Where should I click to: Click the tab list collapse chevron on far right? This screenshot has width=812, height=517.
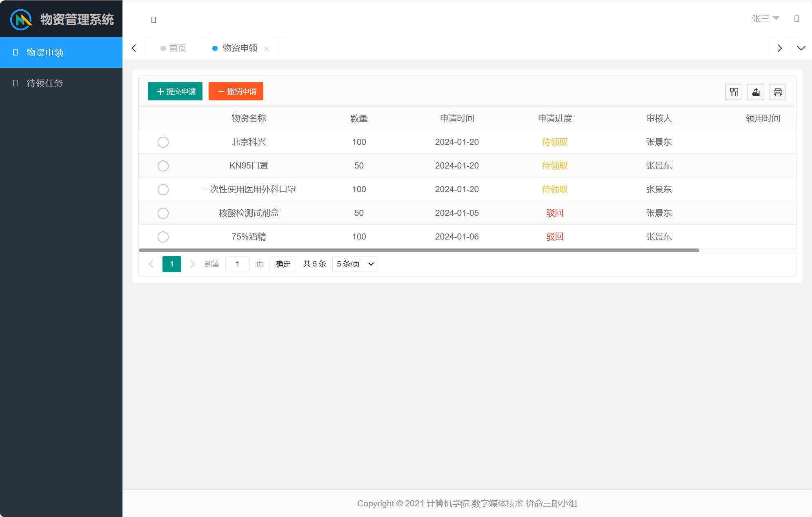(x=801, y=48)
